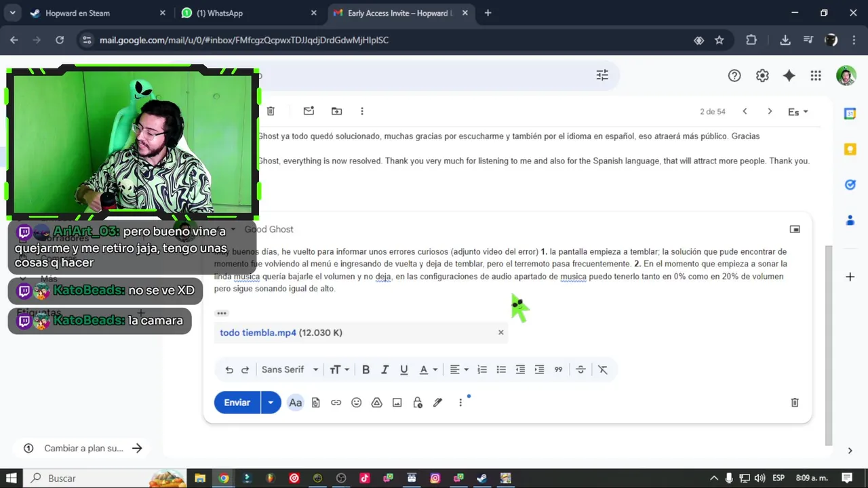868x488 pixels.
Task: Open Google Calendar side panel
Action: 850,114
